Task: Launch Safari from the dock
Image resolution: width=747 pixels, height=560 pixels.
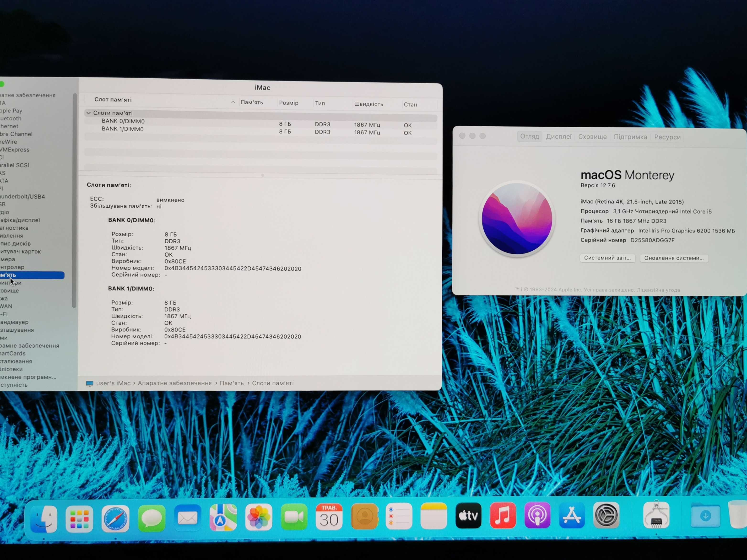Action: [115, 519]
